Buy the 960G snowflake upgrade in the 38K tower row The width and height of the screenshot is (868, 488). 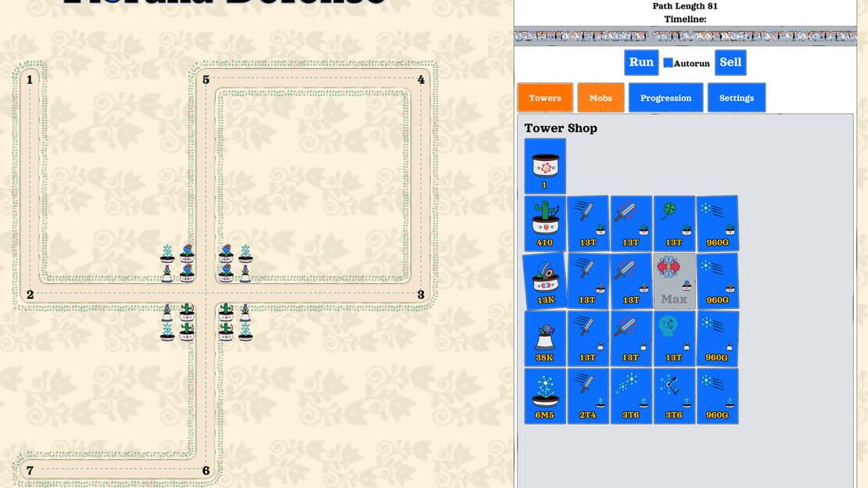[717, 339]
